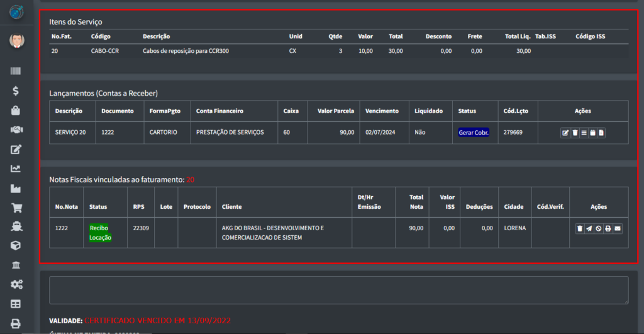Open the gears settings sidebar icon
This screenshot has width=644, height=334.
[x=16, y=285]
